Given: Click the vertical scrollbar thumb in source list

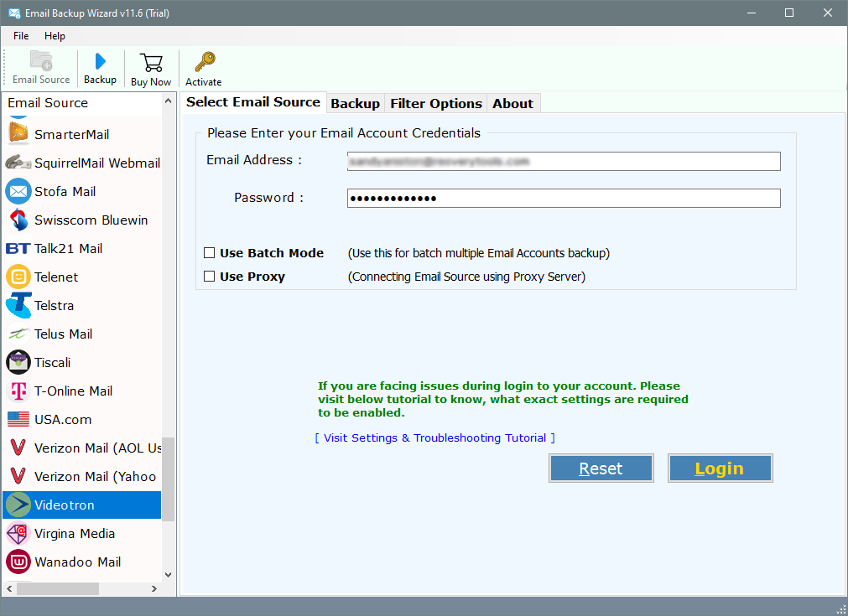Looking at the screenshot, I should pyautogui.click(x=169, y=479).
